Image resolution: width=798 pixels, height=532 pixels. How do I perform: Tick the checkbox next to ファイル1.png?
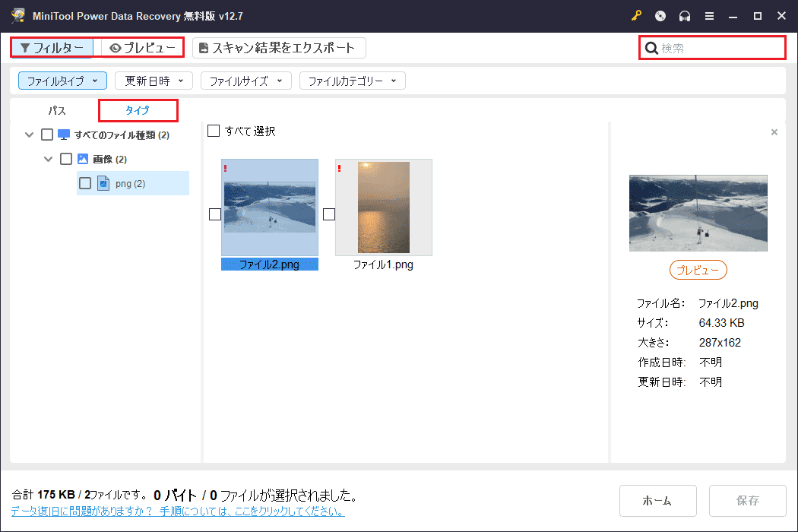coord(328,214)
